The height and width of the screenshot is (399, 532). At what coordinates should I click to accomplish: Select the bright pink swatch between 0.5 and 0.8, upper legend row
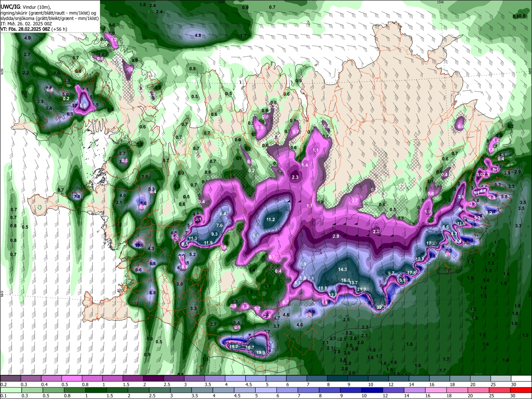(71, 379)
